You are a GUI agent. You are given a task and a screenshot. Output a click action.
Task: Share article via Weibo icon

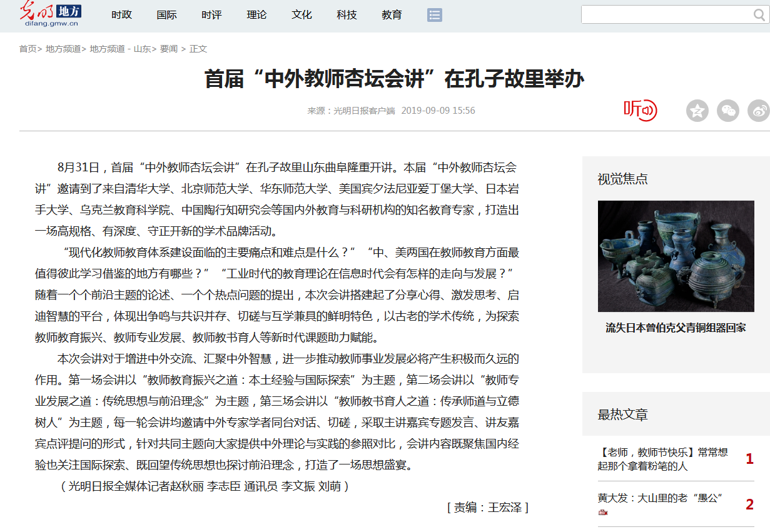[759, 111]
